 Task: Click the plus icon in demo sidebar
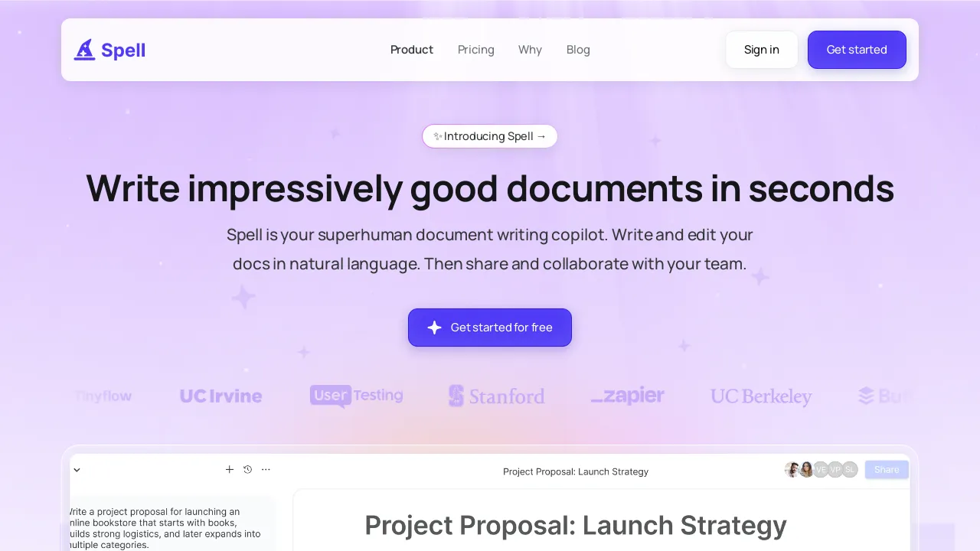pyautogui.click(x=229, y=469)
